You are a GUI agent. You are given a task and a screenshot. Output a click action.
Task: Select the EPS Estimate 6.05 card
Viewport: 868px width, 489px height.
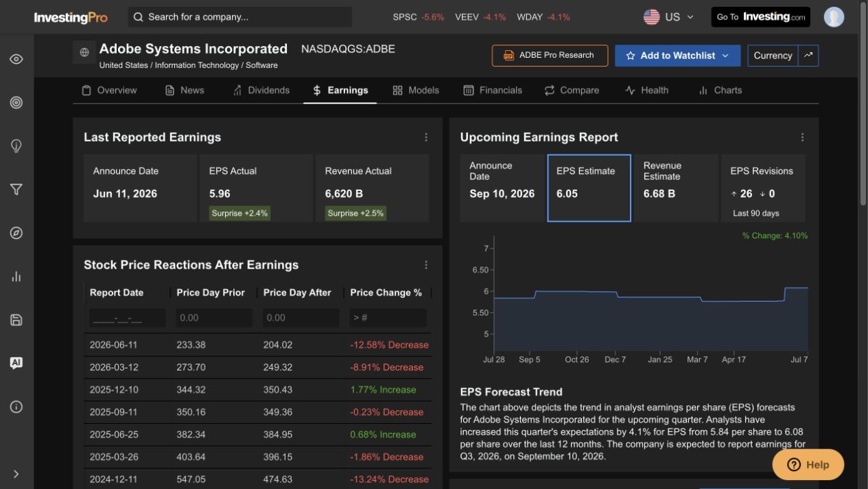tap(589, 188)
